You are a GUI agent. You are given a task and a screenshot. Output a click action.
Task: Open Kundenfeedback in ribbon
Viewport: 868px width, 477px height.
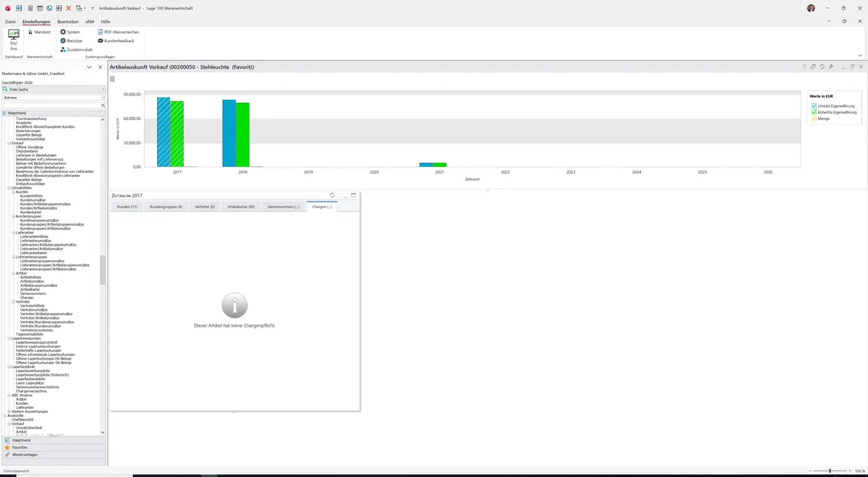(x=116, y=40)
